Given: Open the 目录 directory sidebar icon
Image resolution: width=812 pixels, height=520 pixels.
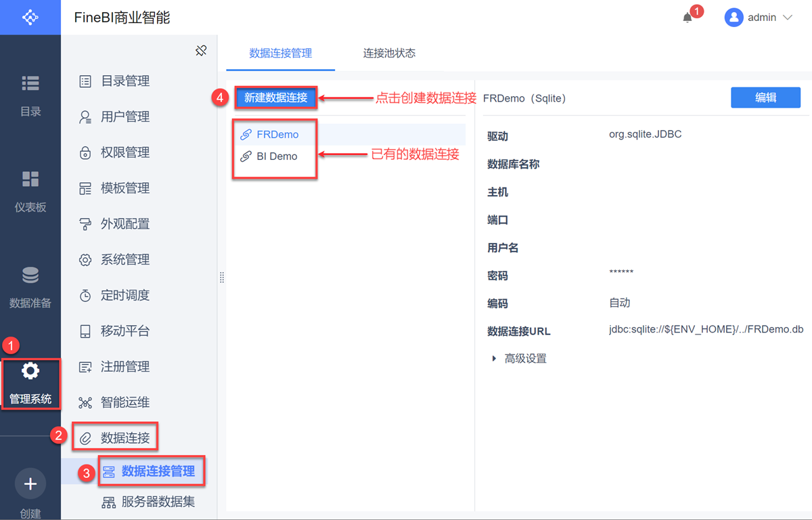Looking at the screenshot, I should click(x=30, y=83).
